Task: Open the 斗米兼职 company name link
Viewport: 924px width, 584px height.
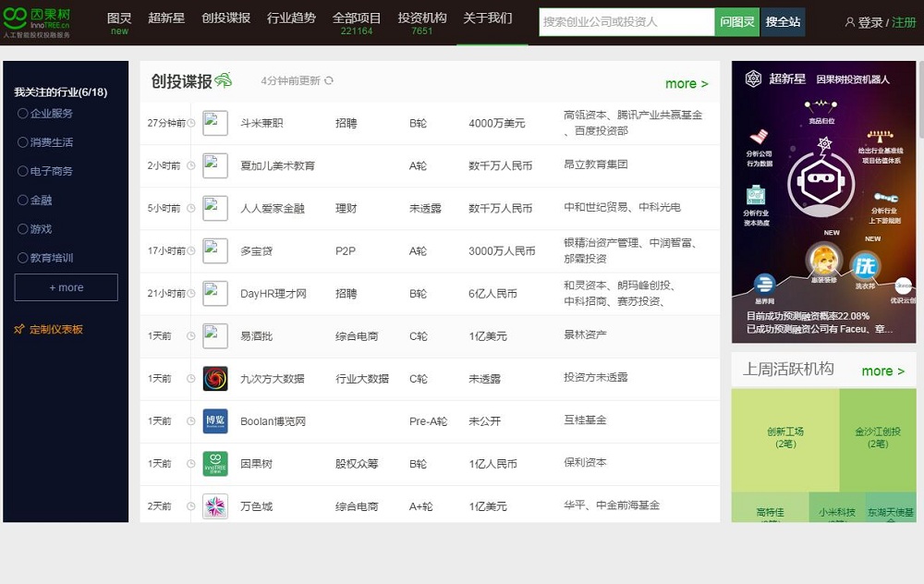Action: pos(261,123)
